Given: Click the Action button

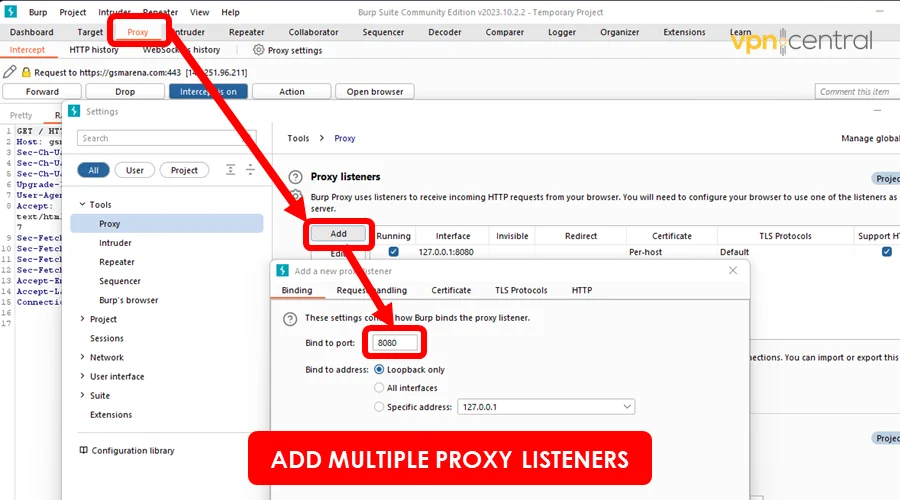Looking at the screenshot, I should tap(292, 91).
